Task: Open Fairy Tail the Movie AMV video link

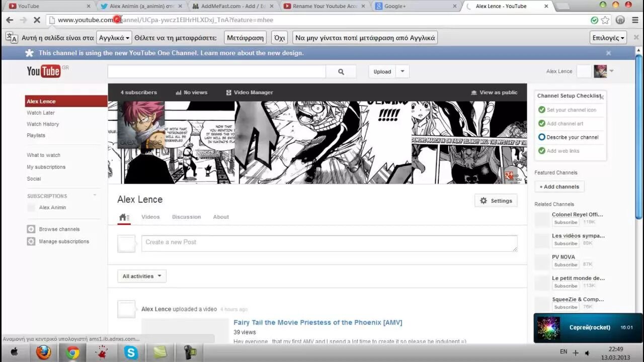Action: (318, 322)
